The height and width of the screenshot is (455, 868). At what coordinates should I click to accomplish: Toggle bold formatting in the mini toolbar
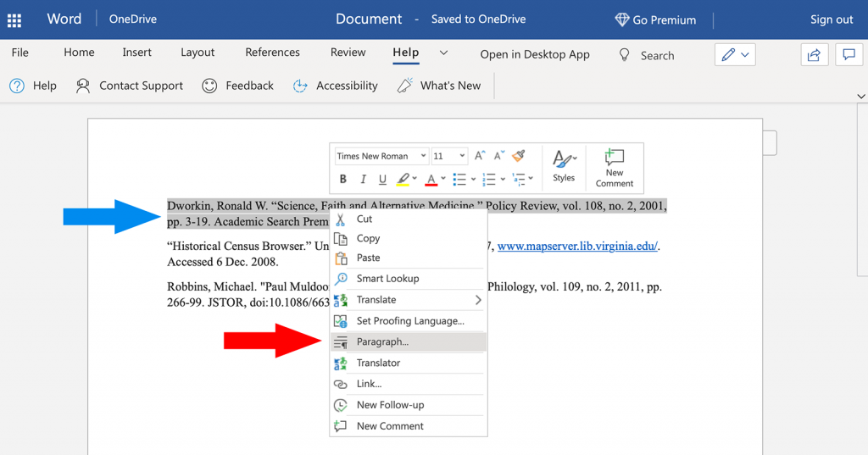tap(343, 179)
